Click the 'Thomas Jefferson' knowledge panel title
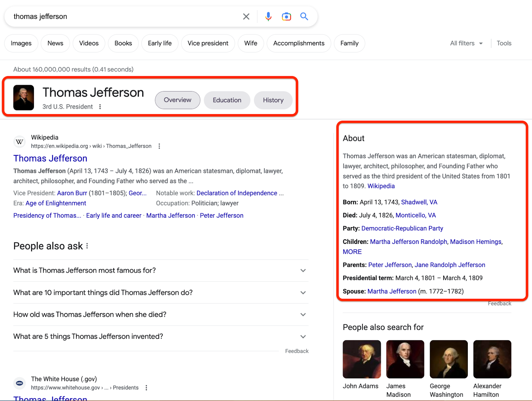The width and height of the screenshot is (532, 401). click(93, 93)
